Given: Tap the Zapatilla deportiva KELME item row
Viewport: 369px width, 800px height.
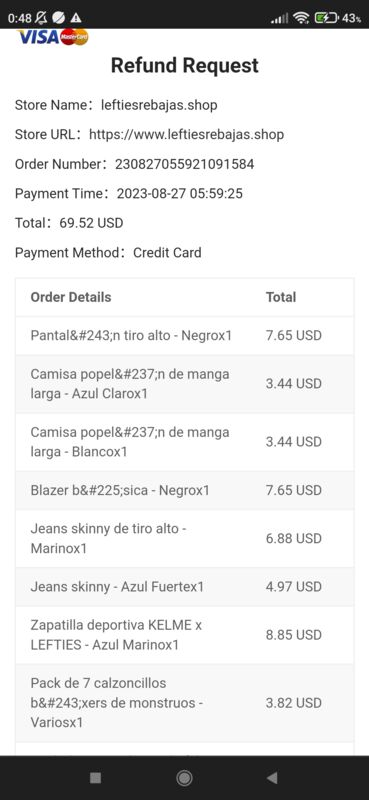Looking at the screenshot, I should (x=184, y=635).
